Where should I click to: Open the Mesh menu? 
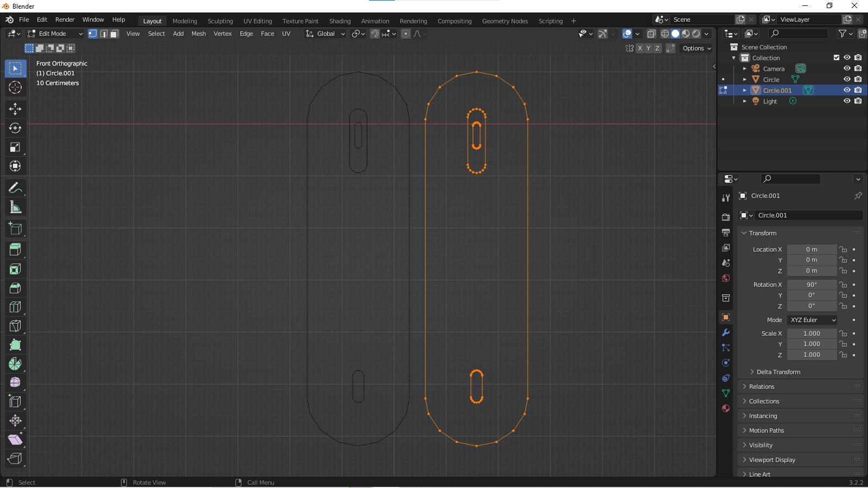point(199,34)
